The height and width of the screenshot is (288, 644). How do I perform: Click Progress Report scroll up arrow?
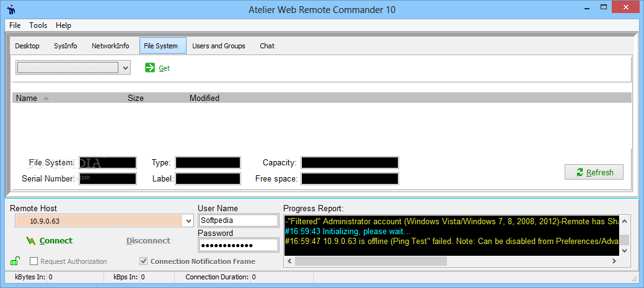tap(624, 221)
